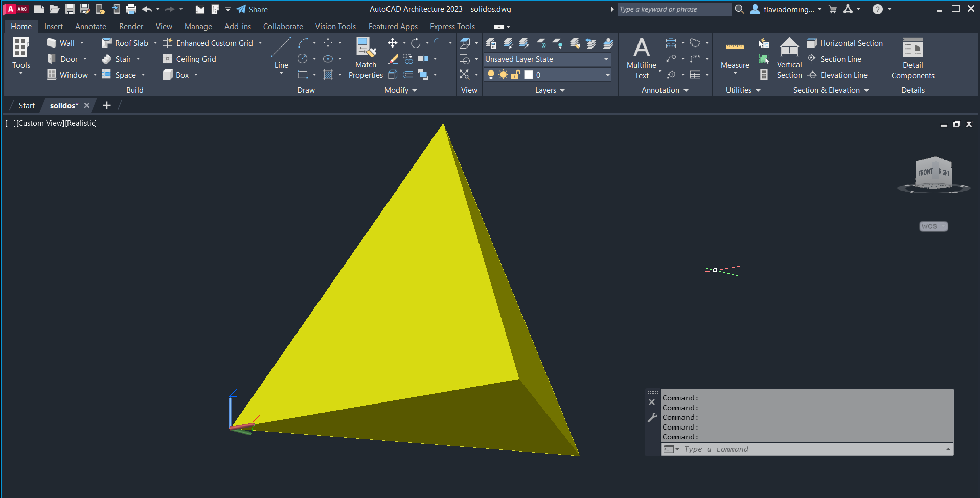Click the Share button

[253, 9]
